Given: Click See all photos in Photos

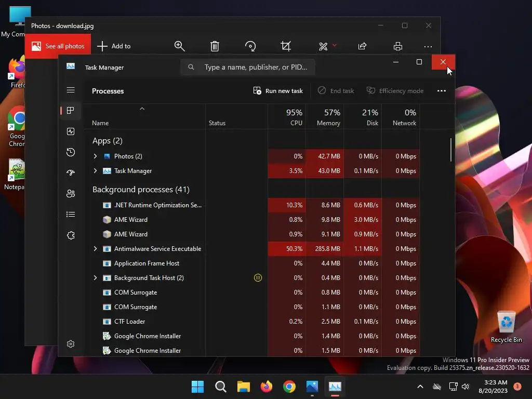Looking at the screenshot, I should [58, 46].
